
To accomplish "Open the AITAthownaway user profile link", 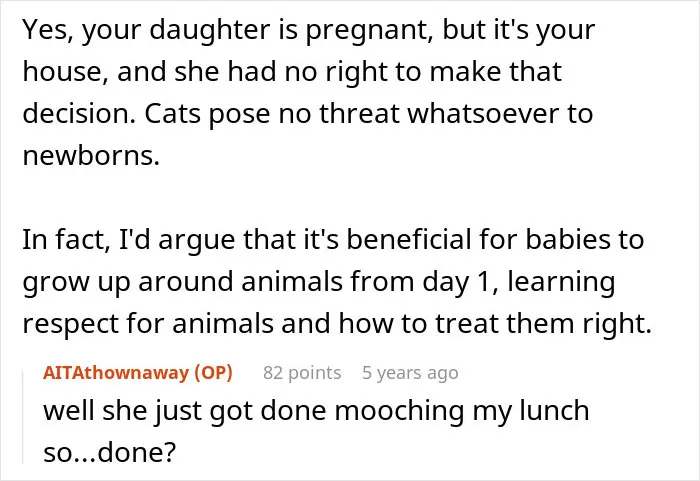I will [116, 372].
